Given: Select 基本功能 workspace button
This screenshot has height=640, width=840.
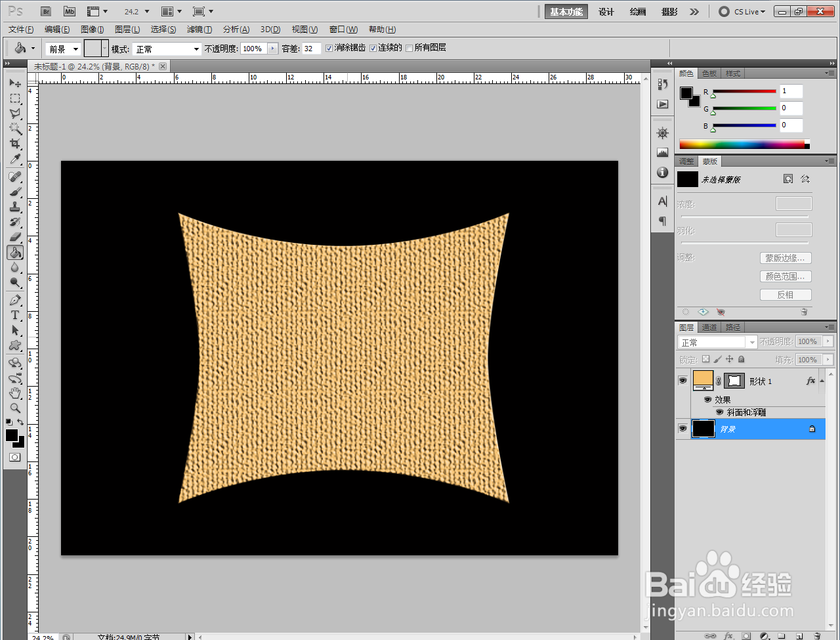Looking at the screenshot, I should [566, 12].
